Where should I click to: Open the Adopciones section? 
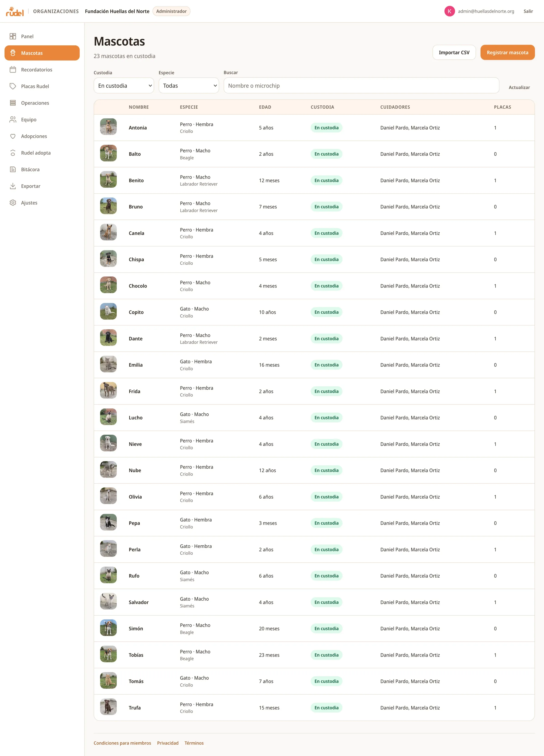pyautogui.click(x=42, y=136)
